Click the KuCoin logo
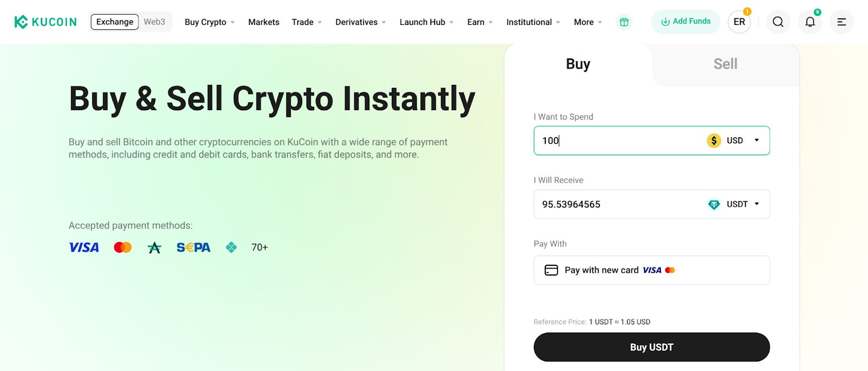 [46, 22]
